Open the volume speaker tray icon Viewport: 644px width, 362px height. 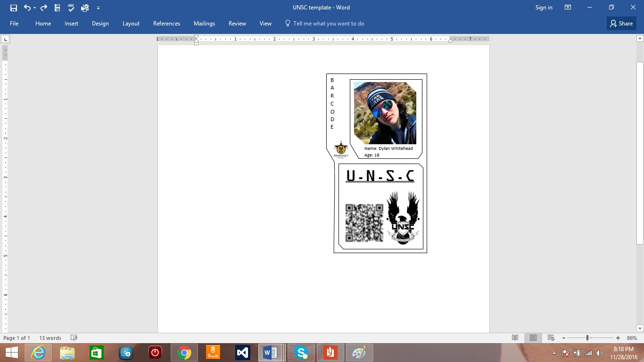pyautogui.click(x=600, y=353)
